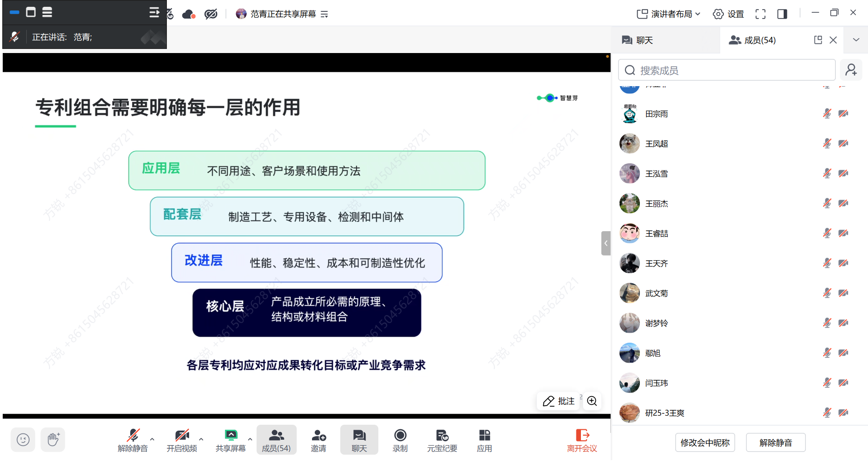Click the 批注 annotate tool
The image size is (868, 461).
pos(559,401)
